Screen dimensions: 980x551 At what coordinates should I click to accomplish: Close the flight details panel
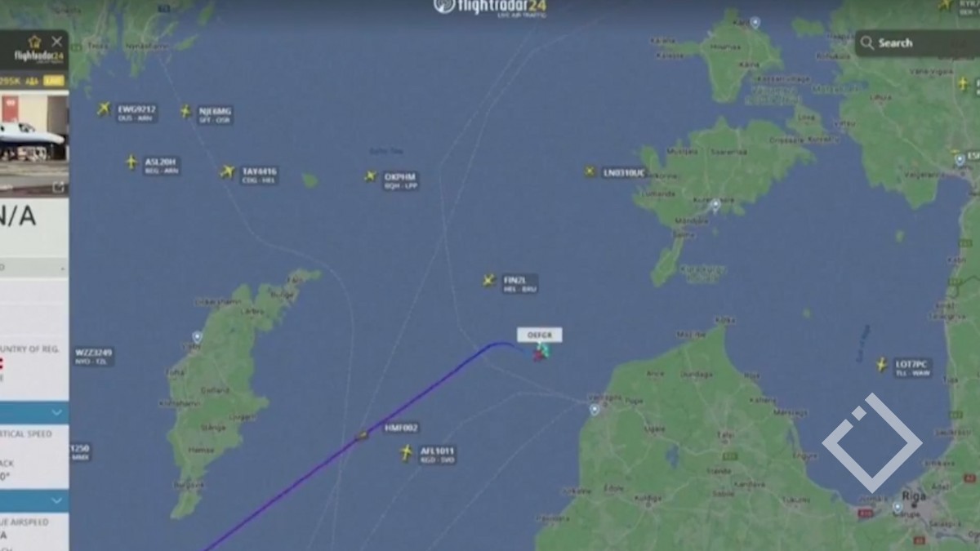(57, 41)
